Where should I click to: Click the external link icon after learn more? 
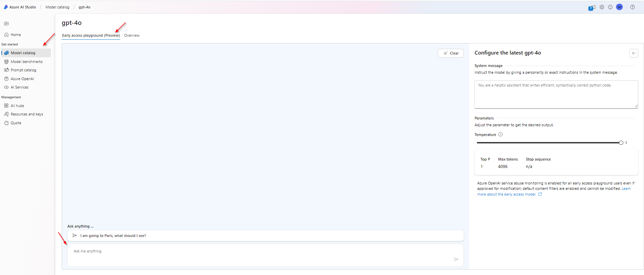pyautogui.click(x=540, y=194)
